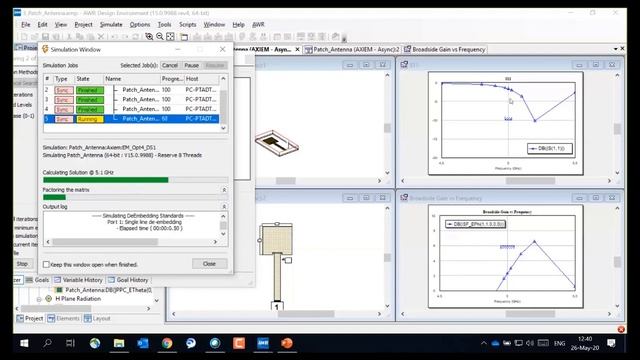Image resolution: width=640 pixels, height=360 pixels.
Task: Open the Project menu
Action: click(83, 24)
